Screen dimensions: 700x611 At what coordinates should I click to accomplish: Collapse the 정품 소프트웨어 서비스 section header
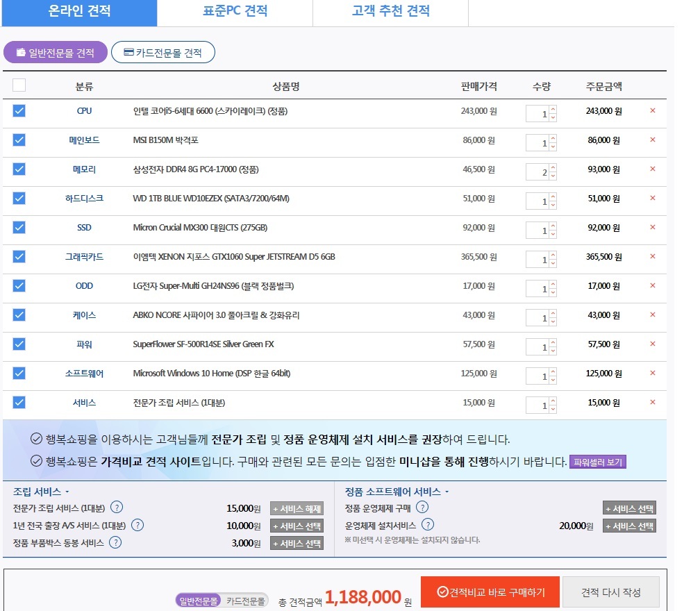[x=397, y=492]
